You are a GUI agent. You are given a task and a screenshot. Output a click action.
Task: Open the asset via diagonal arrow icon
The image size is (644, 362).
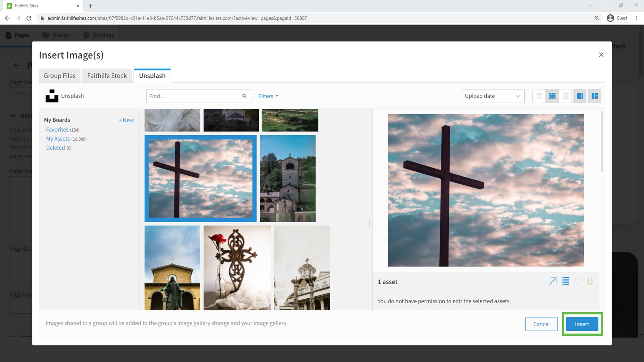pyautogui.click(x=553, y=281)
